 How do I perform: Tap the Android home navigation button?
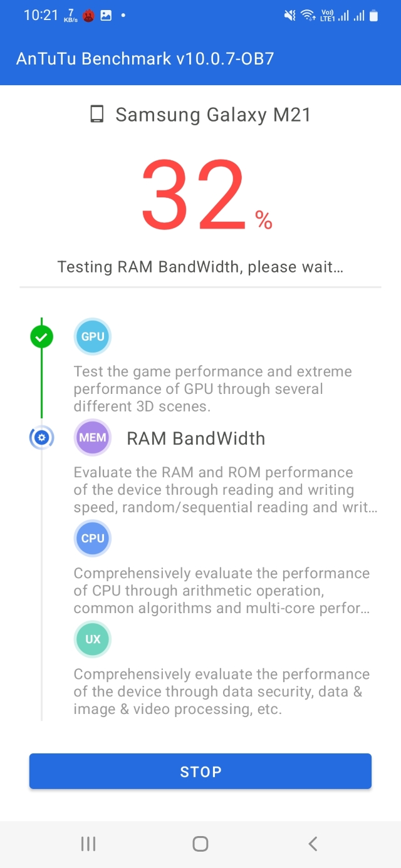coord(200,844)
